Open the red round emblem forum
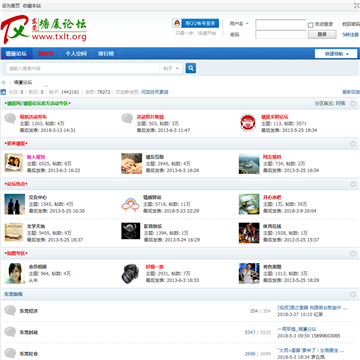Screen dimensions: 360x360 coord(248,122)
